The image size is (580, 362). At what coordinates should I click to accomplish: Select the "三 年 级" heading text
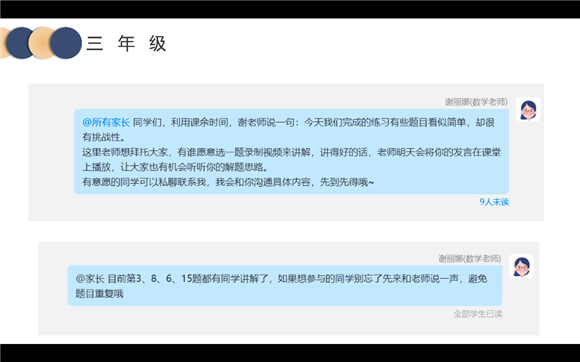pos(127,44)
